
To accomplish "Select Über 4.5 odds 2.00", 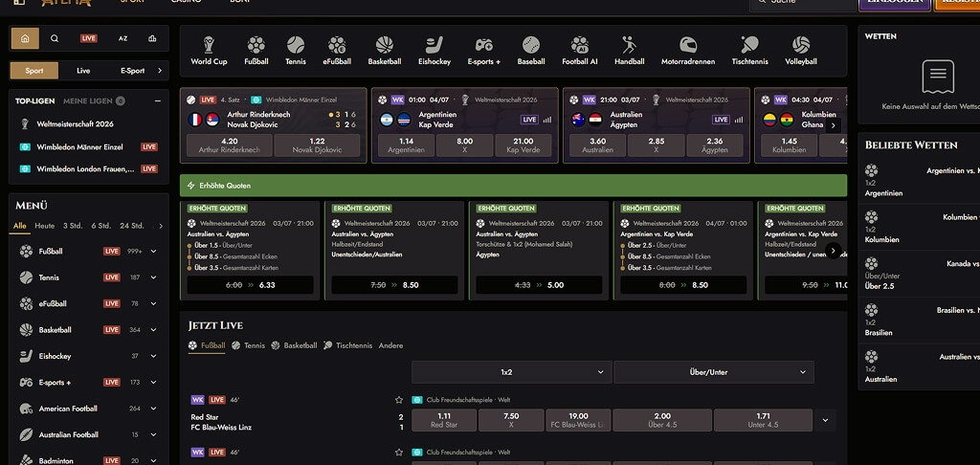I will point(662,420).
